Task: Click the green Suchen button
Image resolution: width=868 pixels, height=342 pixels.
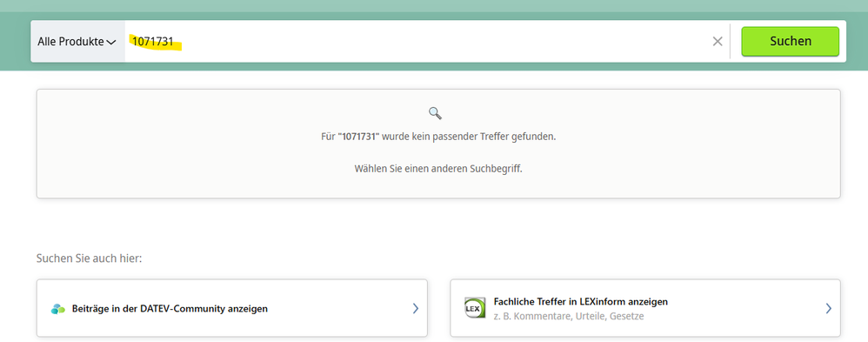Action: click(790, 42)
